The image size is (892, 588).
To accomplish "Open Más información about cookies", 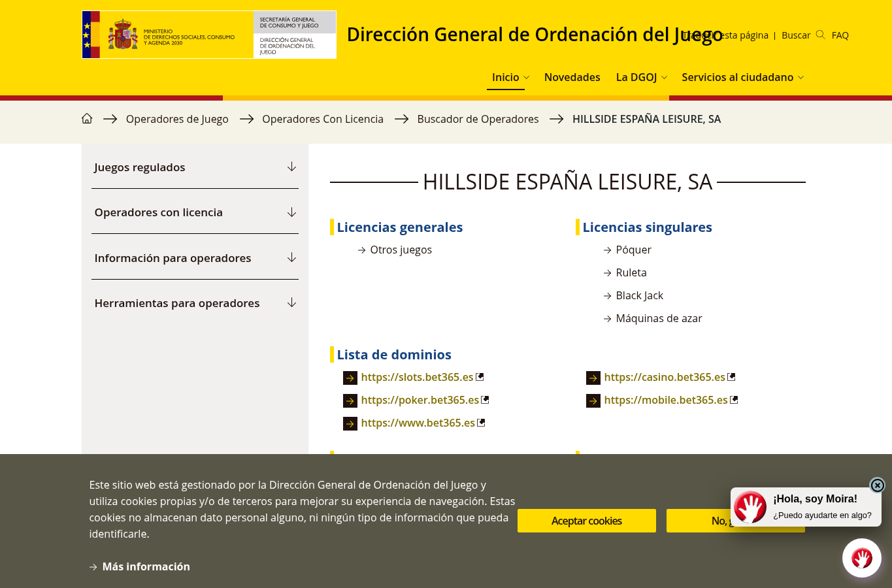I will tap(146, 566).
